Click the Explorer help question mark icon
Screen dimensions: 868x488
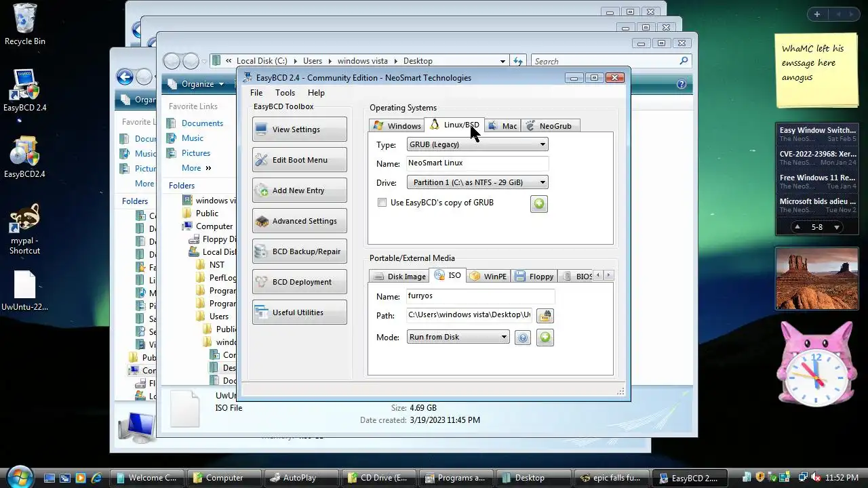coord(682,85)
